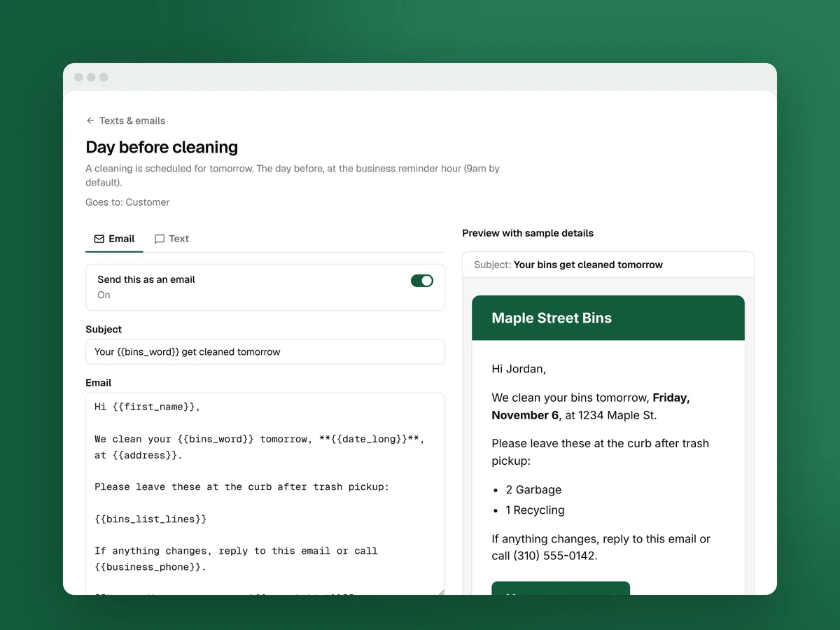Edit the Subject input field
The height and width of the screenshot is (630, 840).
tap(265, 352)
